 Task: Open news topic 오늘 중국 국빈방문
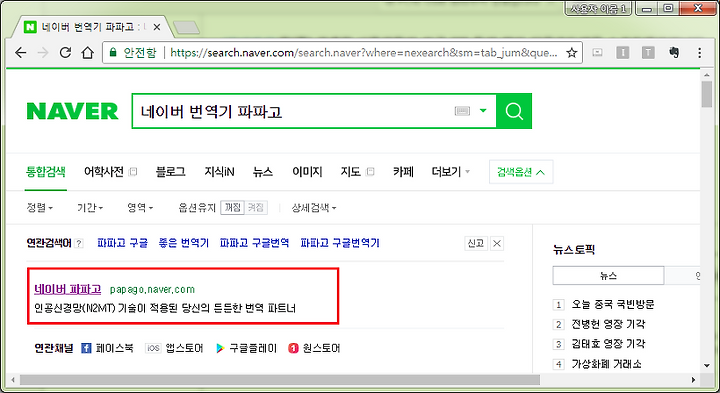pos(613,304)
